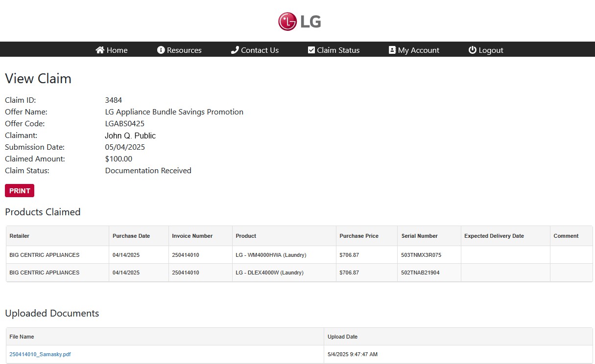Open the Claim Status page
Viewport: 595px width, 364px height.
click(333, 50)
